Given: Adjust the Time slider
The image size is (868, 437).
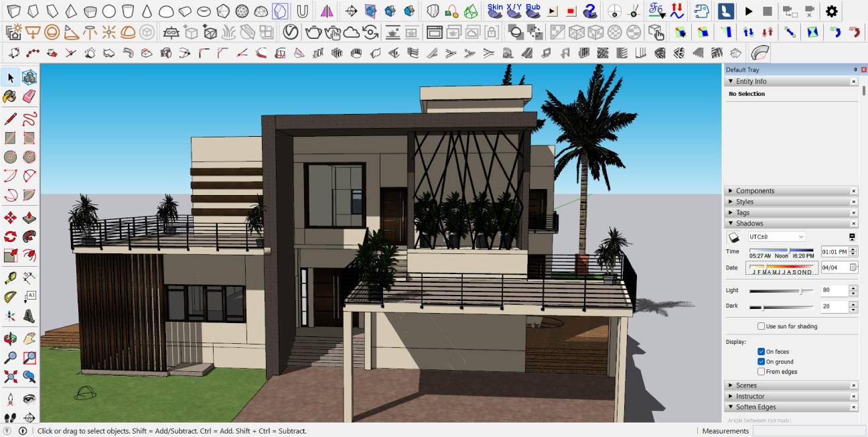Looking at the screenshot, I should (781, 251).
